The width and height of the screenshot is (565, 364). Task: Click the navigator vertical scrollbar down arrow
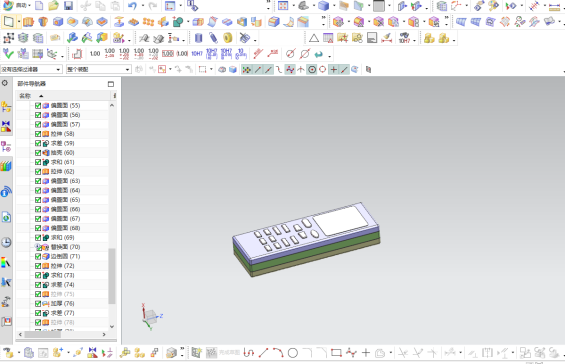112,327
